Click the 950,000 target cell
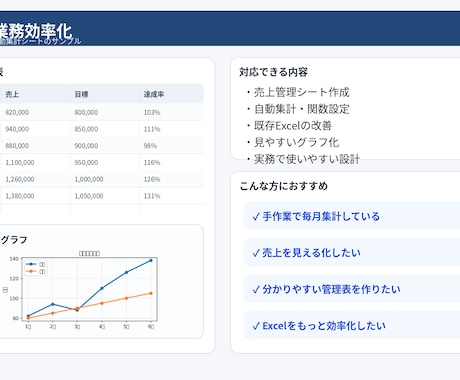 click(x=86, y=162)
